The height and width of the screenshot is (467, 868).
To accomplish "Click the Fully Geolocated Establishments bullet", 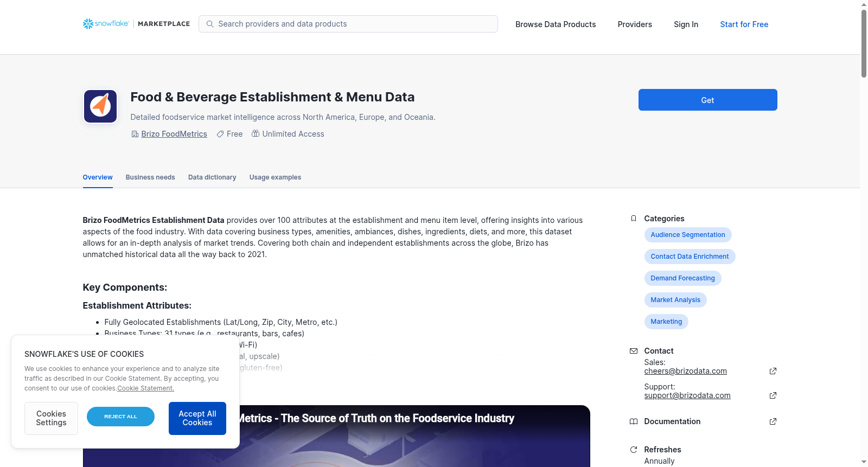I will coord(221,322).
